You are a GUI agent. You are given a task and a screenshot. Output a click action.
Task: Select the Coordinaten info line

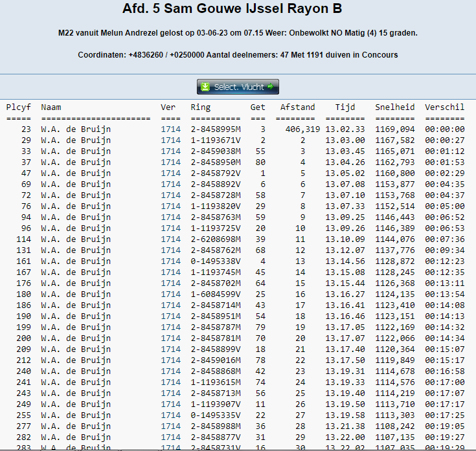point(238,55)
